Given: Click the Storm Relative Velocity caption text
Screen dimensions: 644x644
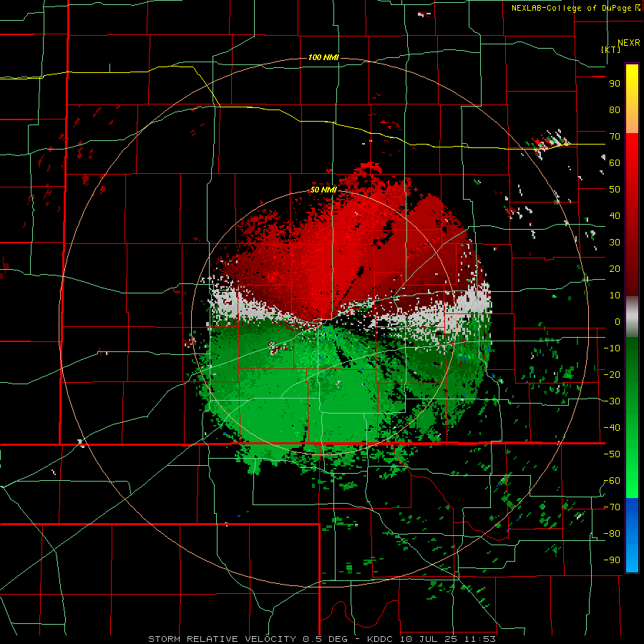Looking at the screenshot, I should coord(321,639).
